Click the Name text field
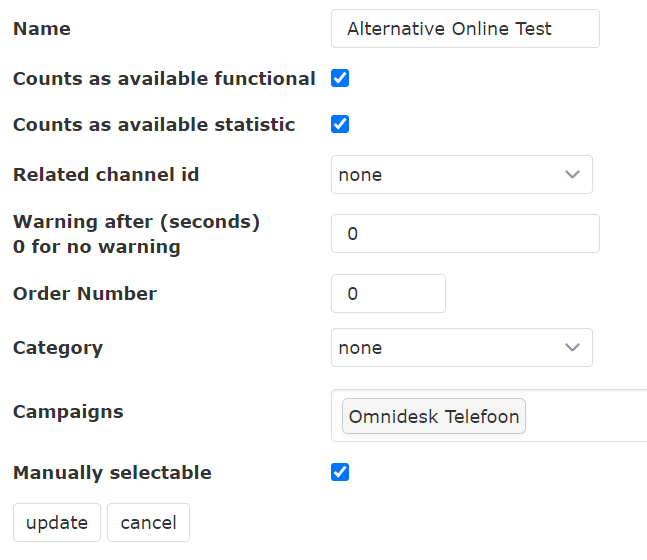 (465, 29)
